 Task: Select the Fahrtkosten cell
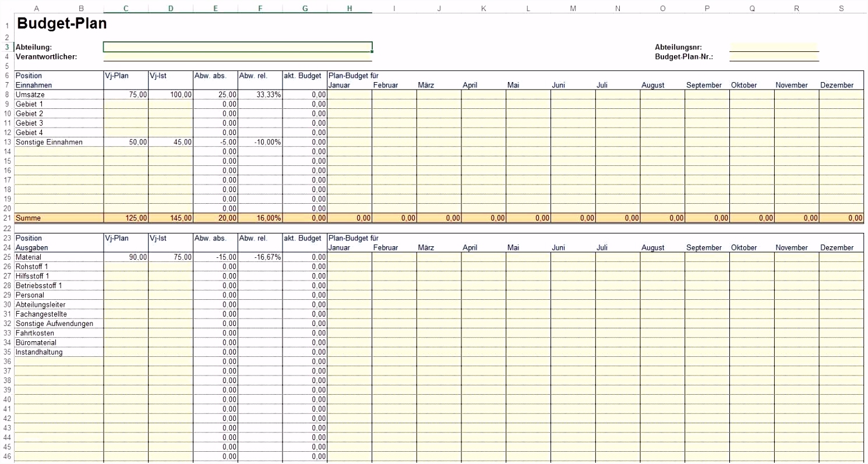[x=58, y=332]
